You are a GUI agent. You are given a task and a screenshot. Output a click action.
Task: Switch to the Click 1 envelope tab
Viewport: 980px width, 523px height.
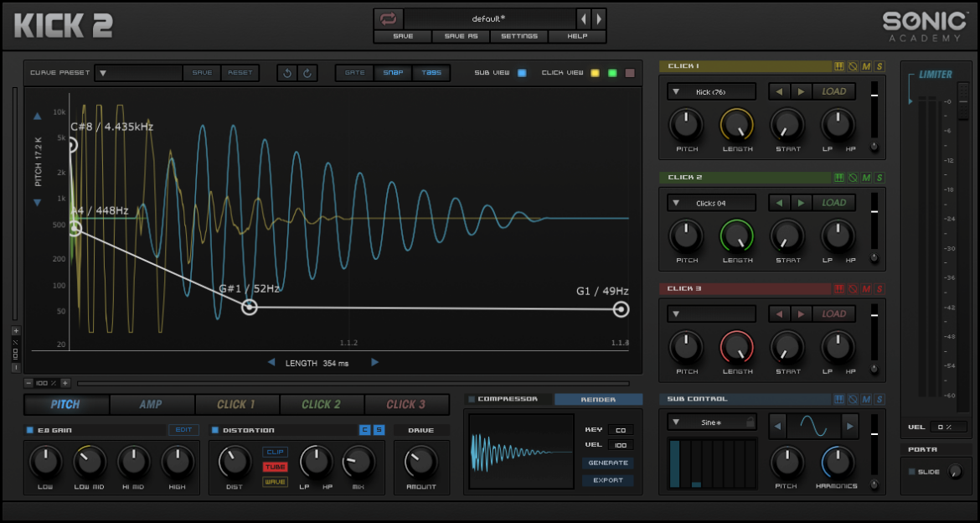click(x=237, y=404)
